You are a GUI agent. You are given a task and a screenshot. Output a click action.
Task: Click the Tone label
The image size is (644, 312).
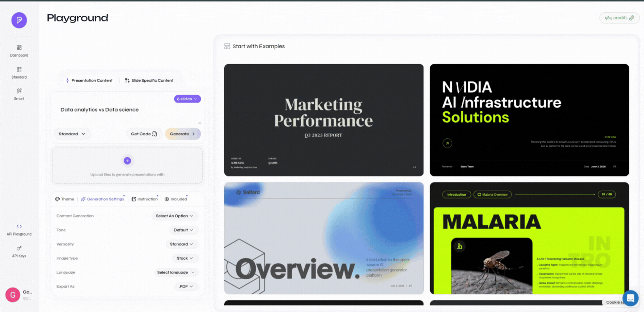61,230
